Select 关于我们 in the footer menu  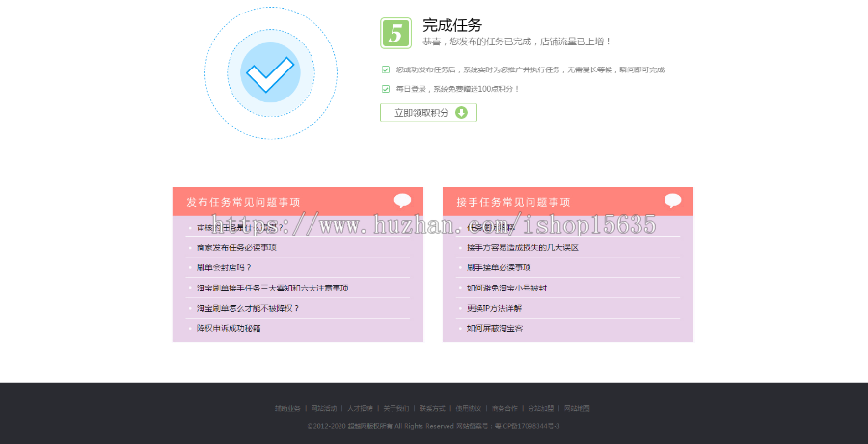(396, 408)
